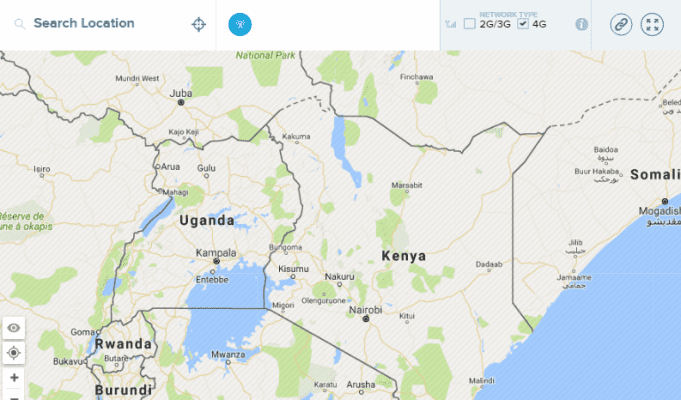Copy the map link with chain icon
Screen dimensions: 681x400
(621, 24)
